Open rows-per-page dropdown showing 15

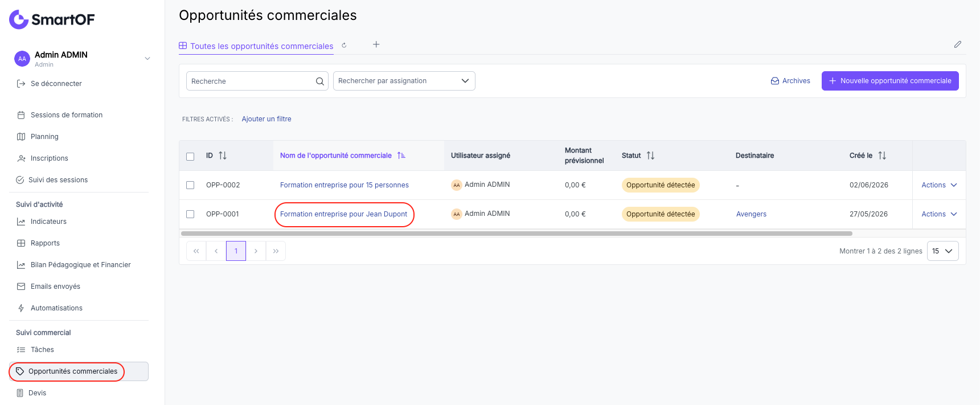[x=942, y=251]
